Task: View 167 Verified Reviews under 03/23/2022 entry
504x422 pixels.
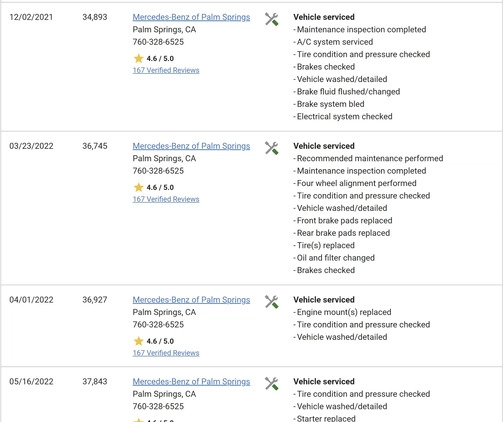Action: [x=166, y=199]
